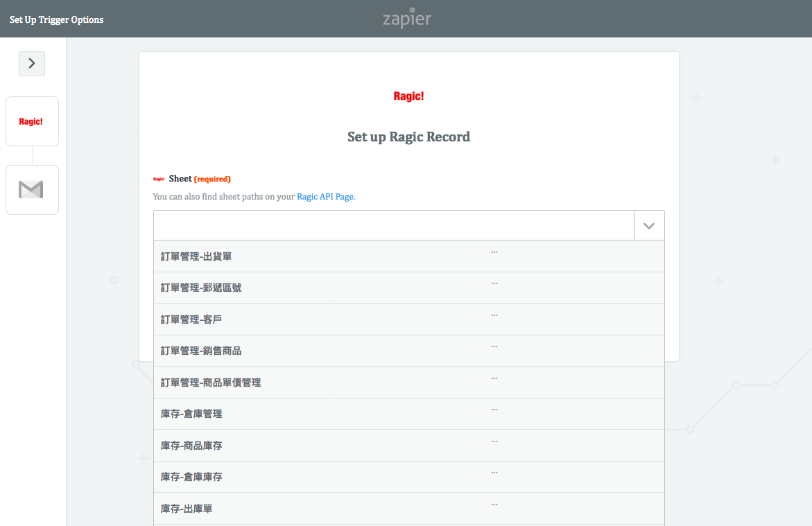Choose the 訂單管理-客戶 sheet

tap(409, 319)
